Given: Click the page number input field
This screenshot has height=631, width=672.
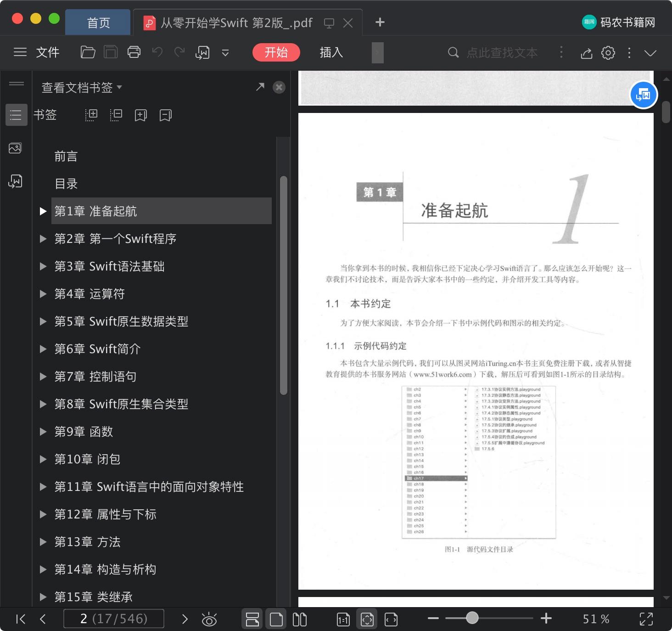Looking at the screenshot, I should [114, 619].
